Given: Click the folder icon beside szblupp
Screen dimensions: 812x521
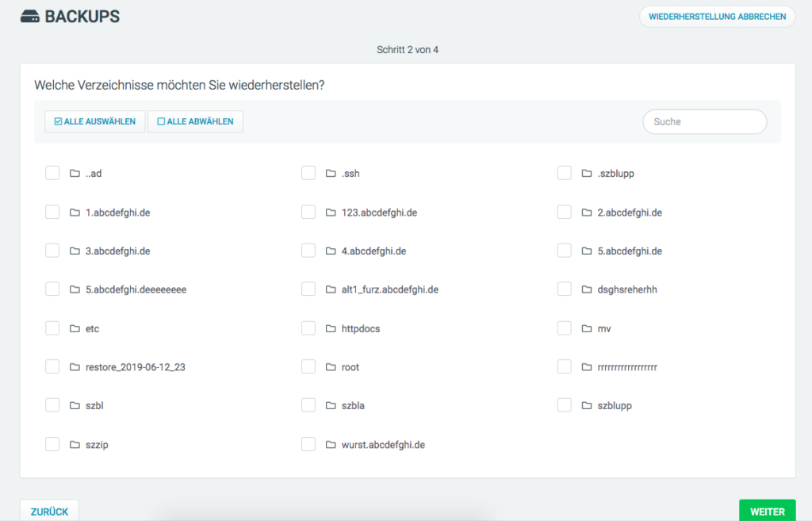Looking at the screenshot, I should 586,405.
